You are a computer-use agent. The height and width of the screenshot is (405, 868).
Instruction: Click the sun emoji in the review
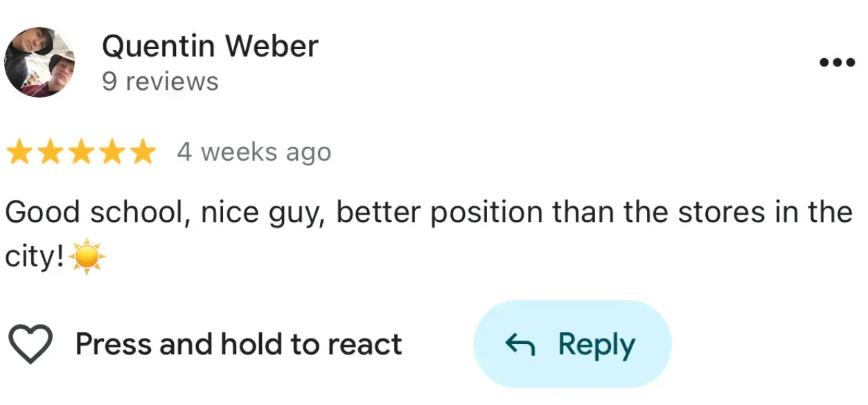click(x=88, y=257)
